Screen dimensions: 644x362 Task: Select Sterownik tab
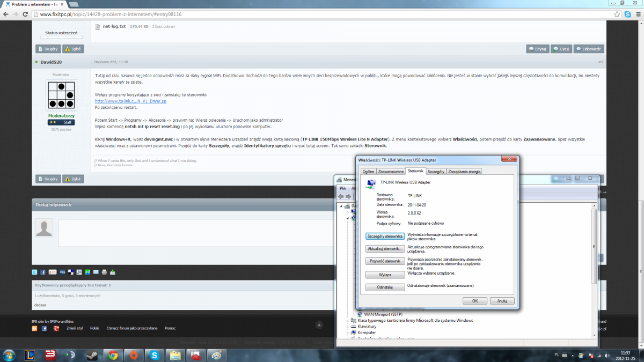click(x=416, y=171)
